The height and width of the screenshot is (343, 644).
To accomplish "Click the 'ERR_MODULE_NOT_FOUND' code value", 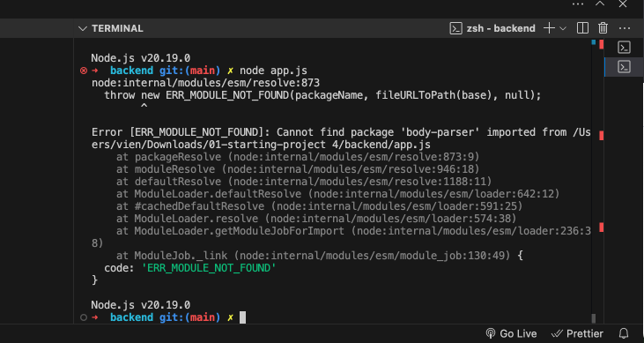I will click(x=209, y=268).
